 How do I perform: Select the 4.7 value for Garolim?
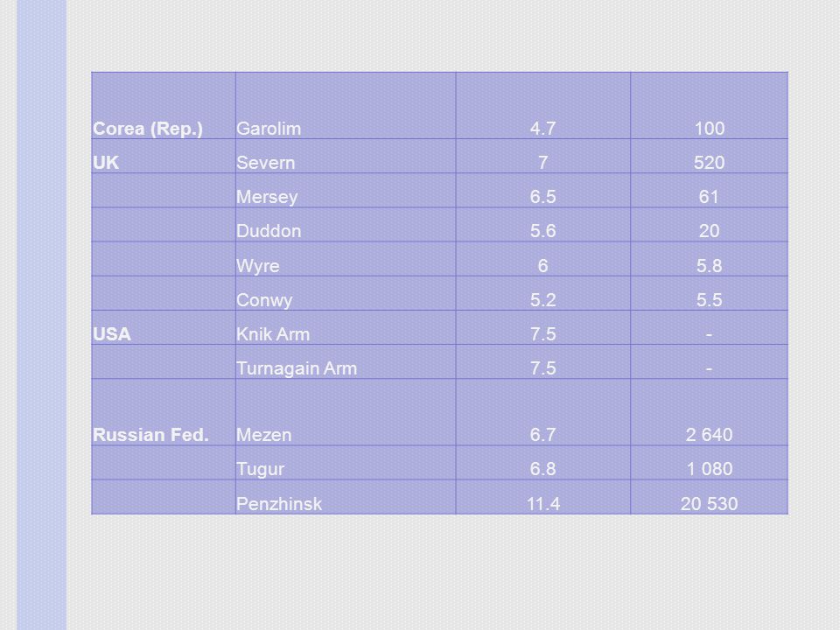click(x=542, y=129)
